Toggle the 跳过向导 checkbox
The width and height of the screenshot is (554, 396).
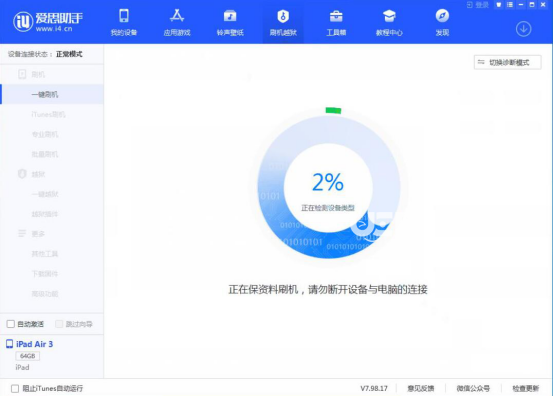point(59,324)
